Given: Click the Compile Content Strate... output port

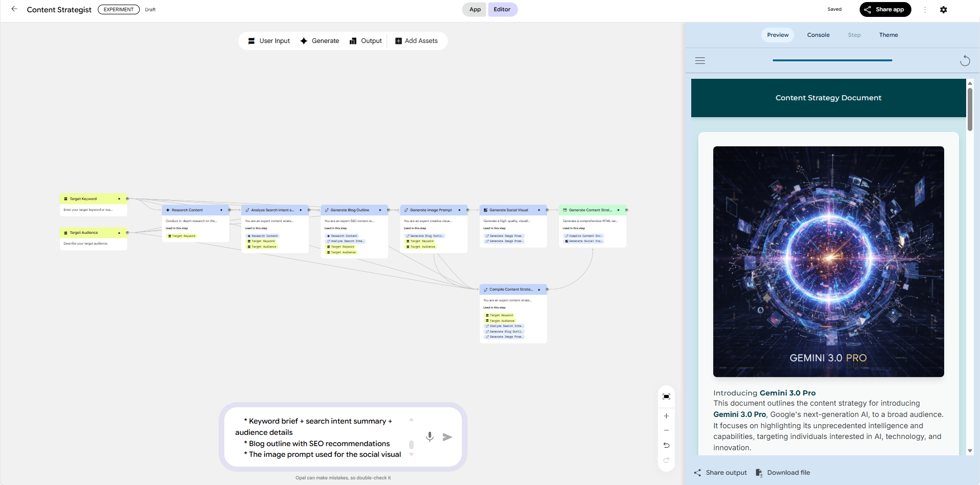Looking at the screenshot, I should click(547, 290).
